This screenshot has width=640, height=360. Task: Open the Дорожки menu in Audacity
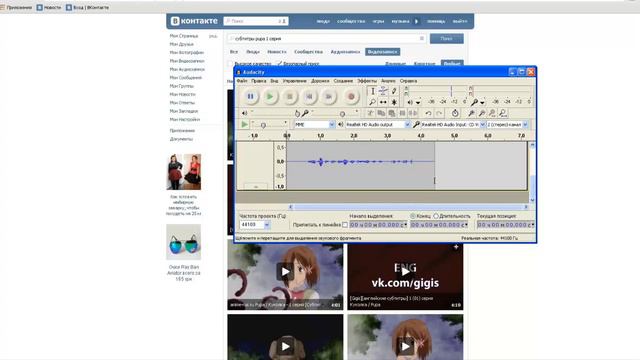320,81
